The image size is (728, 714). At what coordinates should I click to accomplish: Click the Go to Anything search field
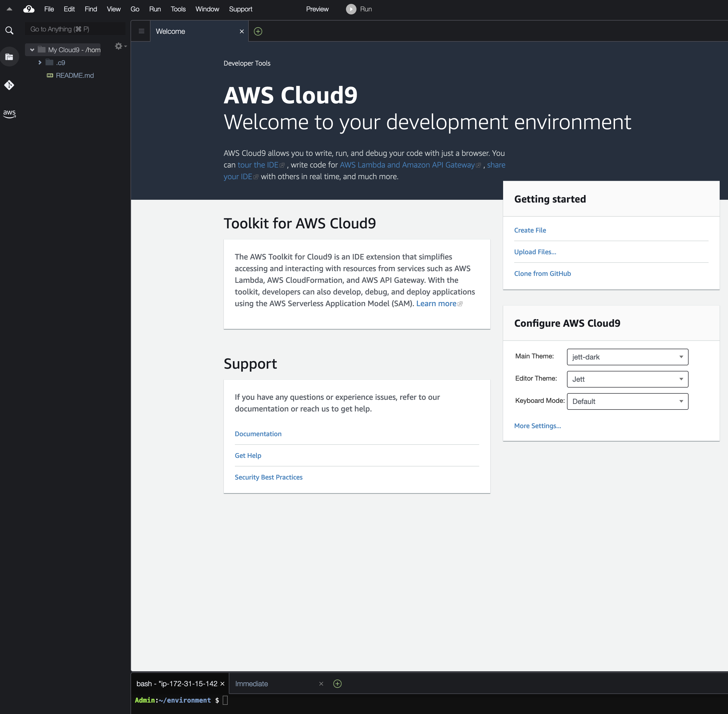[75, 29]
